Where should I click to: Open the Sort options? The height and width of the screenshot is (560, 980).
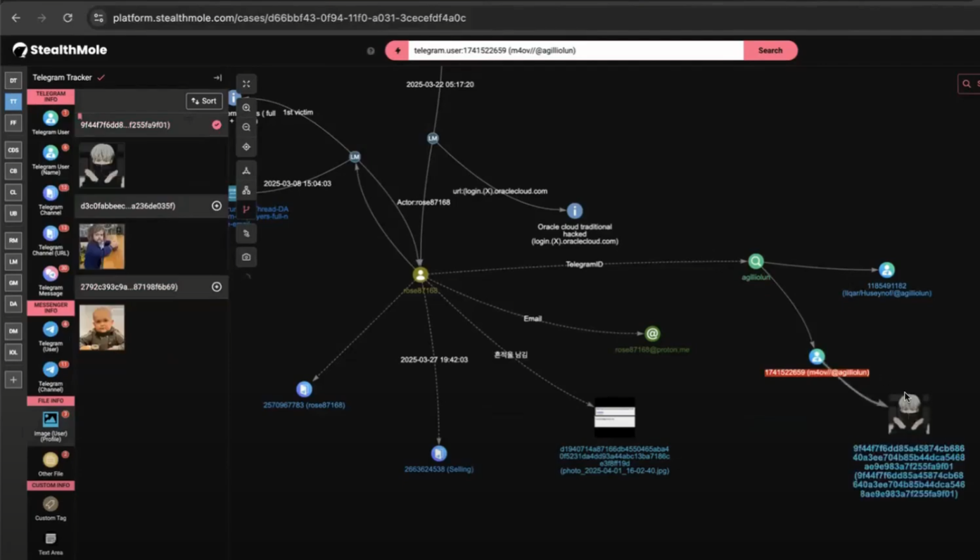[x=204, y=101]
